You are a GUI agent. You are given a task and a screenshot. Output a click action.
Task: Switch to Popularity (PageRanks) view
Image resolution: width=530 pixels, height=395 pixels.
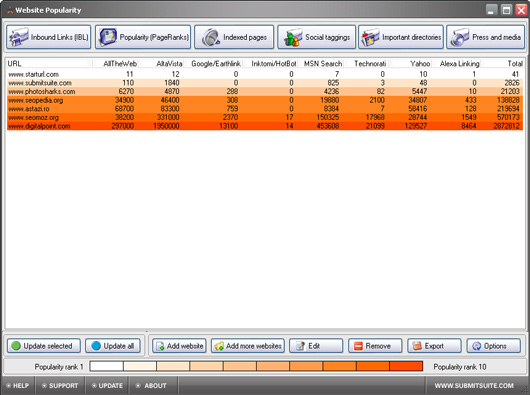coord(143,37)
